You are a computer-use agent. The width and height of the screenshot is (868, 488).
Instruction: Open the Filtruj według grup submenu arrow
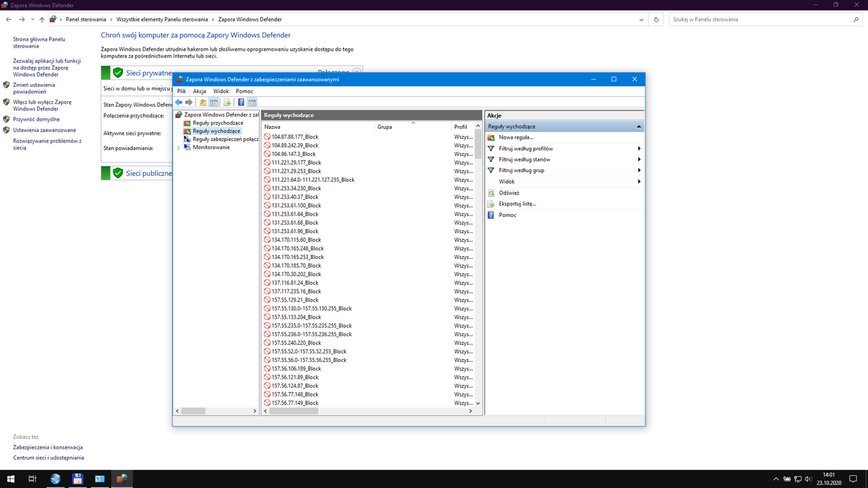(639, 170)
